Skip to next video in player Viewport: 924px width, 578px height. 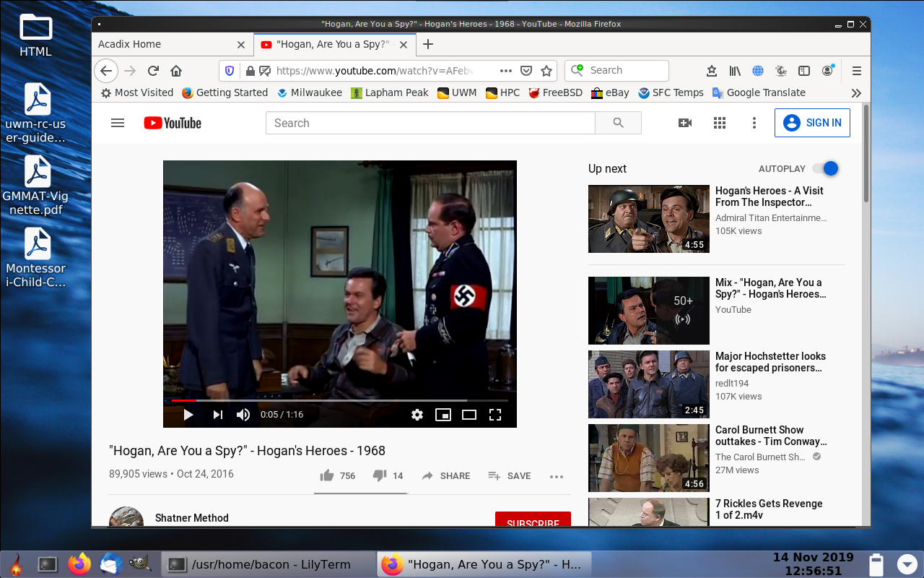[217, 415]
